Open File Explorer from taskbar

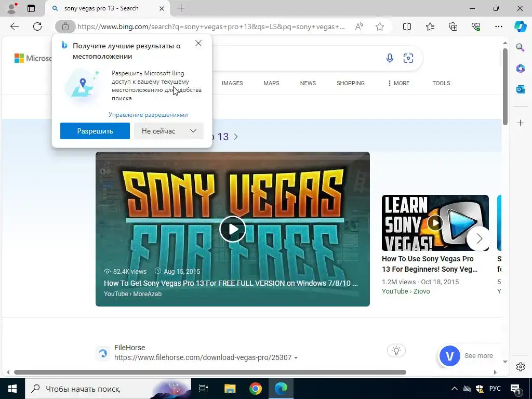tap(230, 389)
